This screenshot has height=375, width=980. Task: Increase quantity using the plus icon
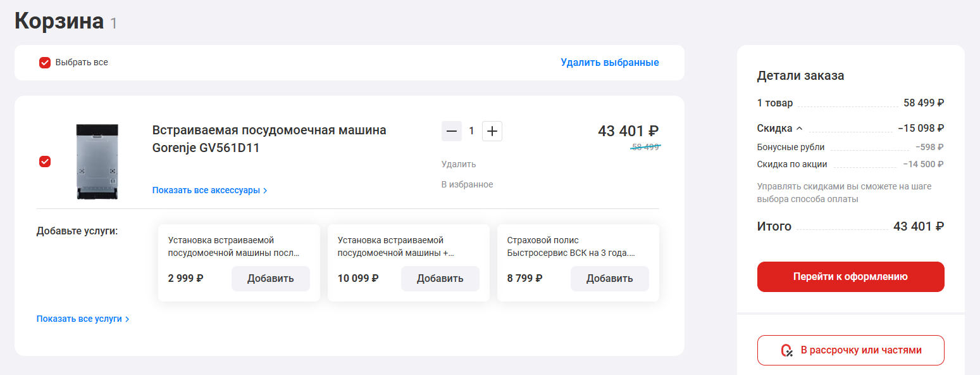[x=492, y=130]
